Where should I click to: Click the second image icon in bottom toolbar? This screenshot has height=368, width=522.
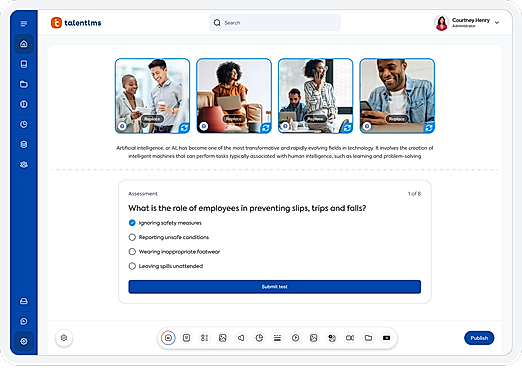click(x=314, y=338)
